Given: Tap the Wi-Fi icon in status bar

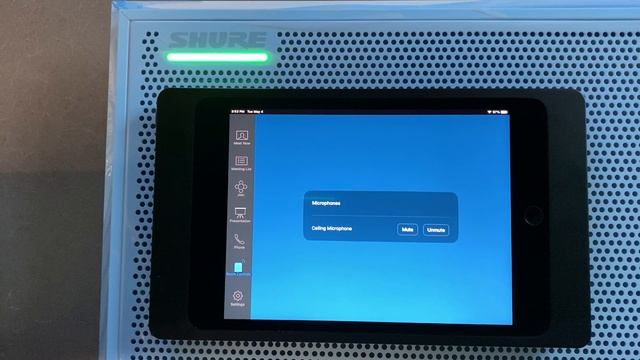Looking at the screenshot, I should [x=489, y=112].
